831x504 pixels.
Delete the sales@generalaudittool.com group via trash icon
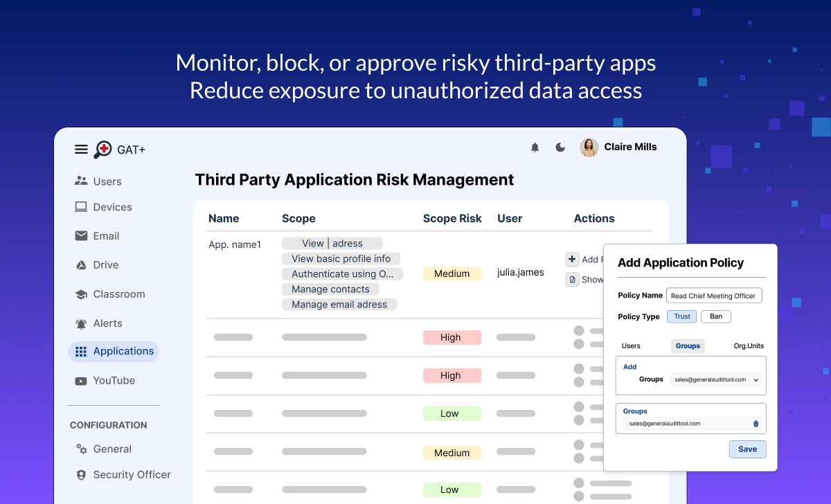click(x=756, y=423)
